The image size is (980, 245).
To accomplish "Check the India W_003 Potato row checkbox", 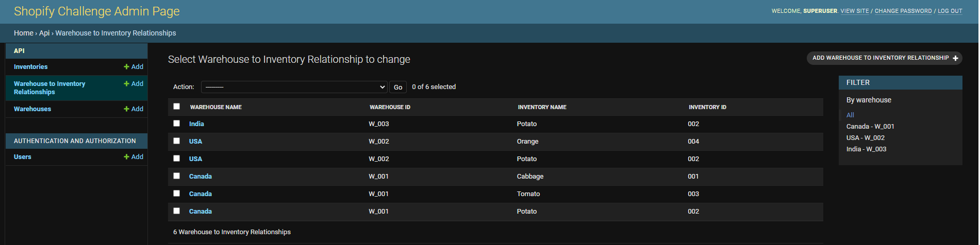I will tap(177, 124).
